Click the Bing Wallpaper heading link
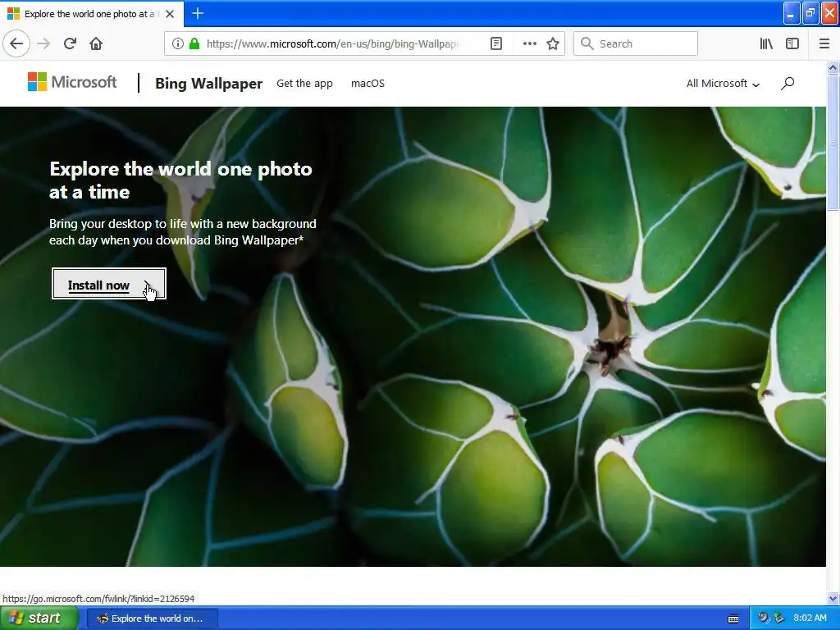Viewport: 840px width, 630px height. click(x=208, y=84)
